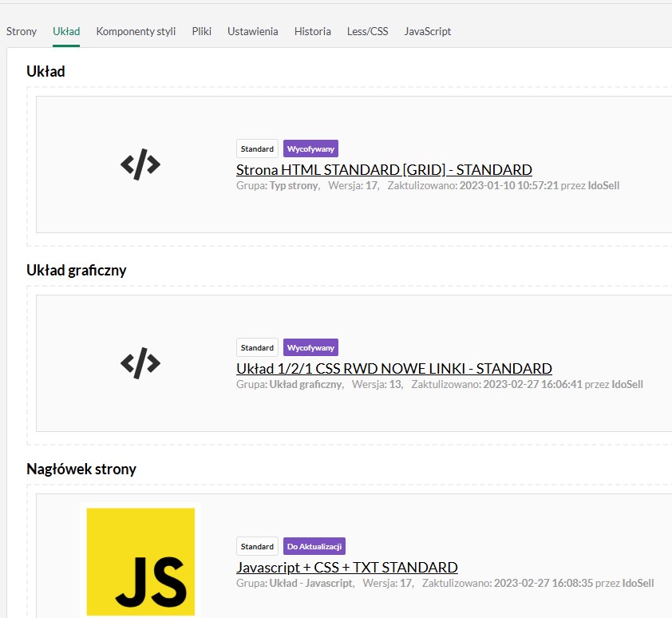Image resolution: width=672 pixels, height=618 pixels.
Task: Open the JavaScript tab
Action: [427, 31]
